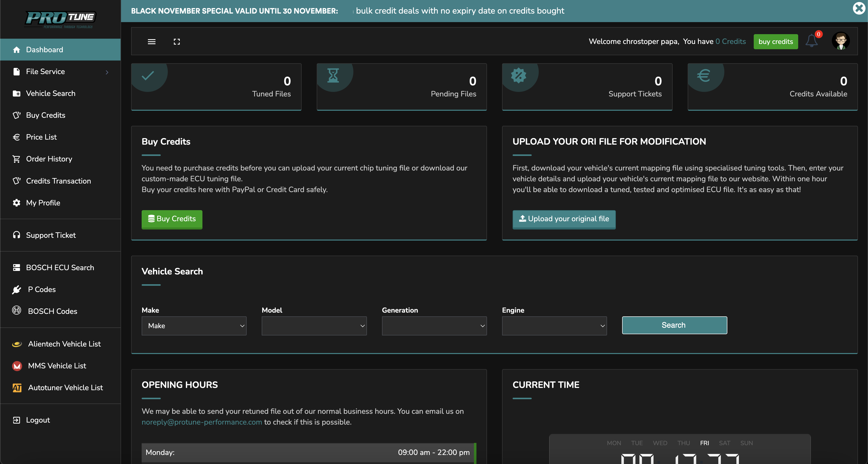Click the File Service document icon
The height and width of the screenshot is (464, 868).
[x=17, y=72]
